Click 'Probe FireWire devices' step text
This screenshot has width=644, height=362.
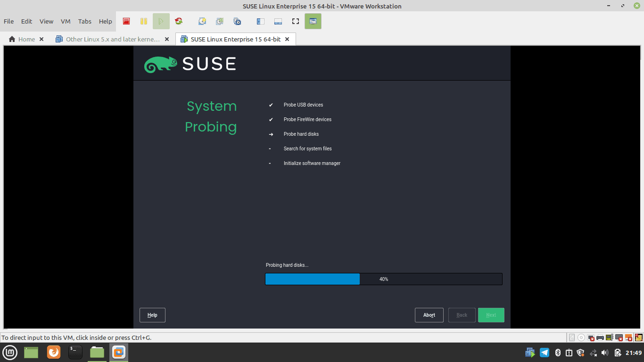coord(307,119)
